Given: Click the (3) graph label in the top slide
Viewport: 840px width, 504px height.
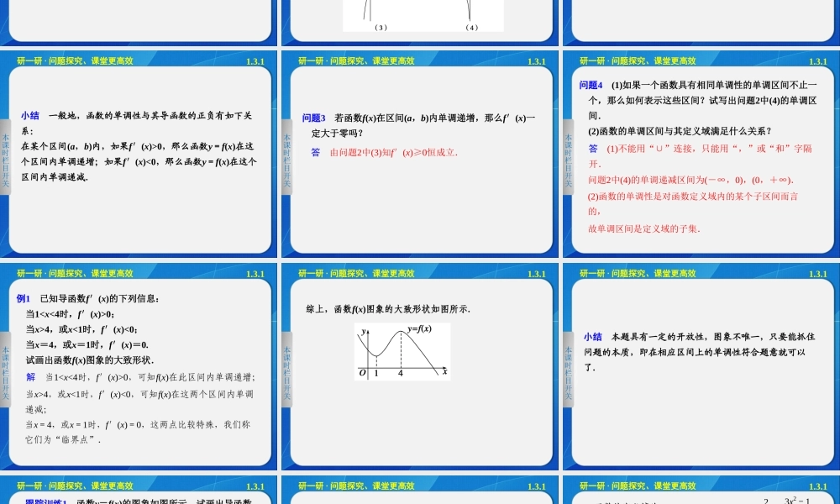Looking at the screenshot, I should [x=381, y=28].
